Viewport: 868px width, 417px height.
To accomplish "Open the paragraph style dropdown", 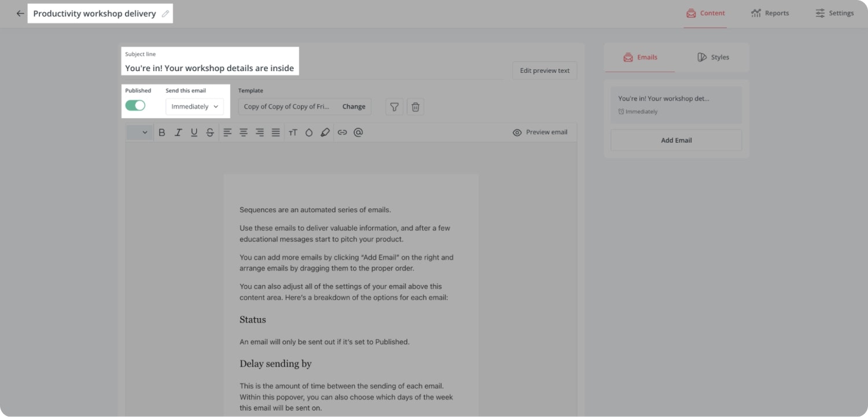I will [139, 132].
